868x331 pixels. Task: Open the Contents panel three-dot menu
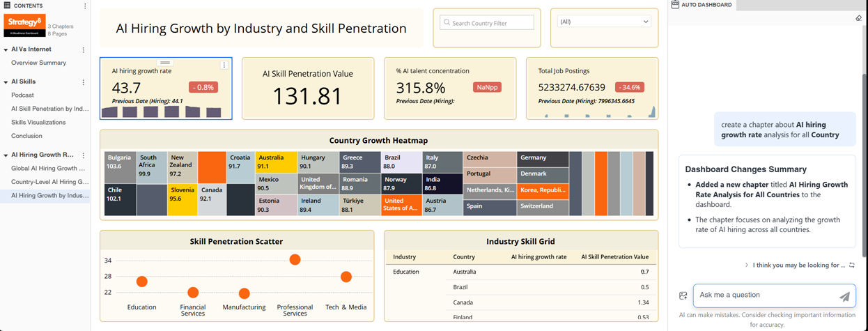coord(85,6)
